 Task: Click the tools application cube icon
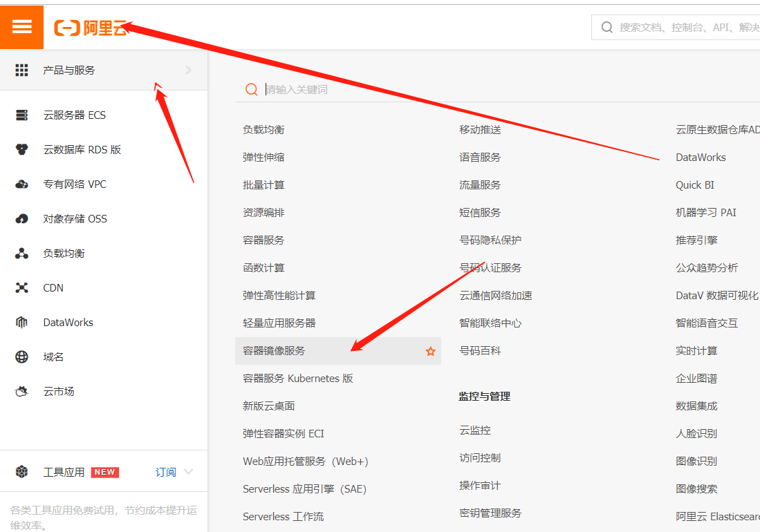tap(22, 472)
